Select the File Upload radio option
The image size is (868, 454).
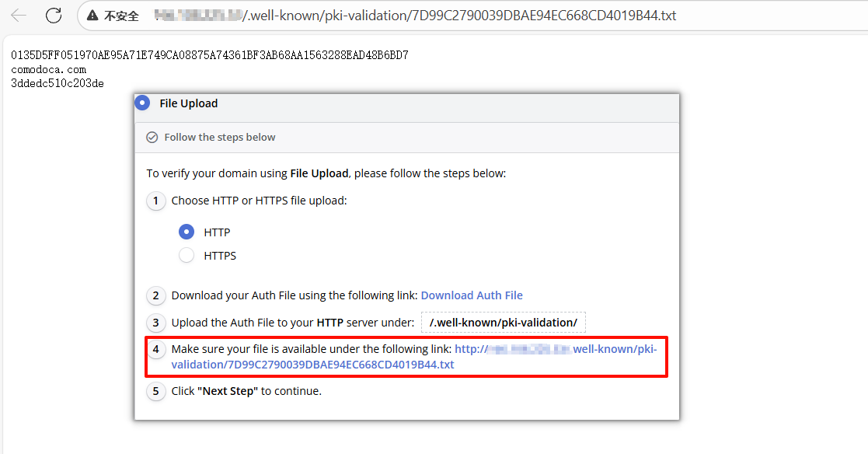141,103
